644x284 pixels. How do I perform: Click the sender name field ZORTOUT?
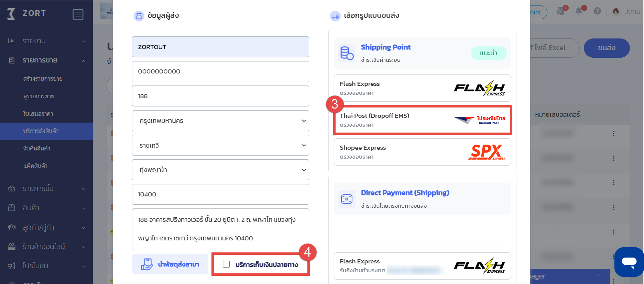click(x=220, y=47)
